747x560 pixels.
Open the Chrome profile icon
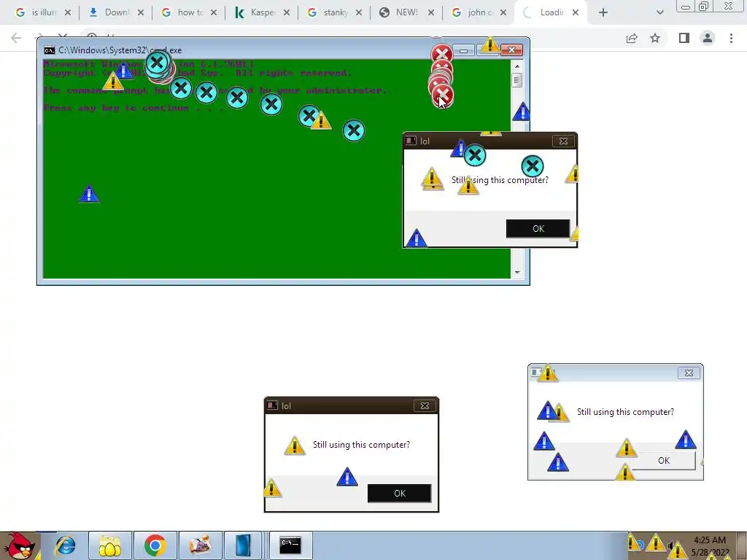[x=708, y=38]
